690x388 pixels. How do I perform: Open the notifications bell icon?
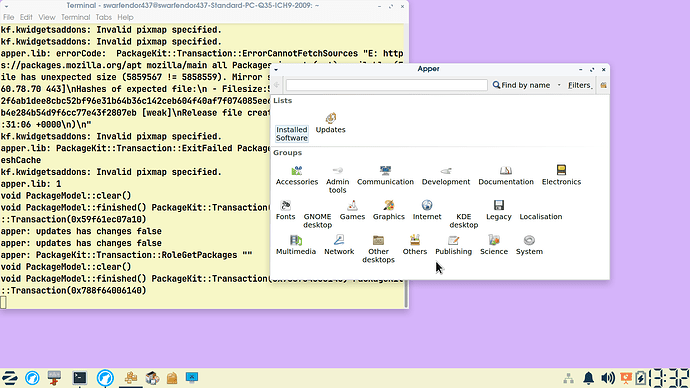[x=588, y=378]
